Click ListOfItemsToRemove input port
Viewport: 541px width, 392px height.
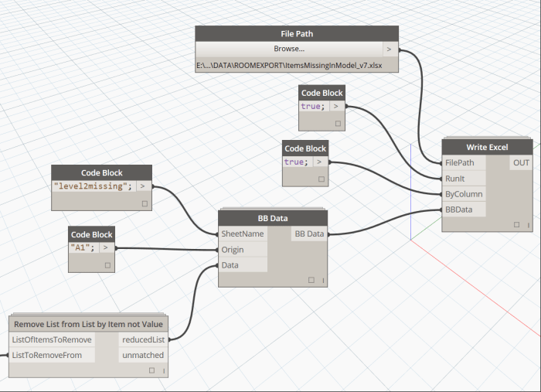coord(52,339)
